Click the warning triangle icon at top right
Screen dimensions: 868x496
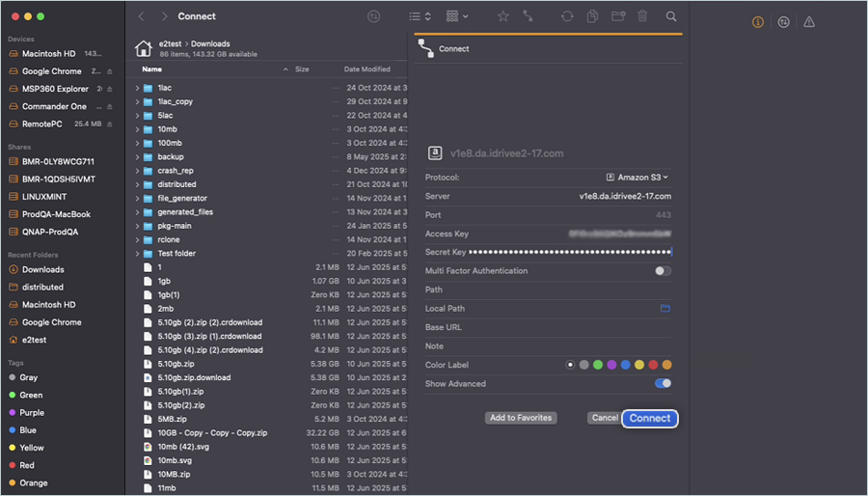click(x=809, y=22)
